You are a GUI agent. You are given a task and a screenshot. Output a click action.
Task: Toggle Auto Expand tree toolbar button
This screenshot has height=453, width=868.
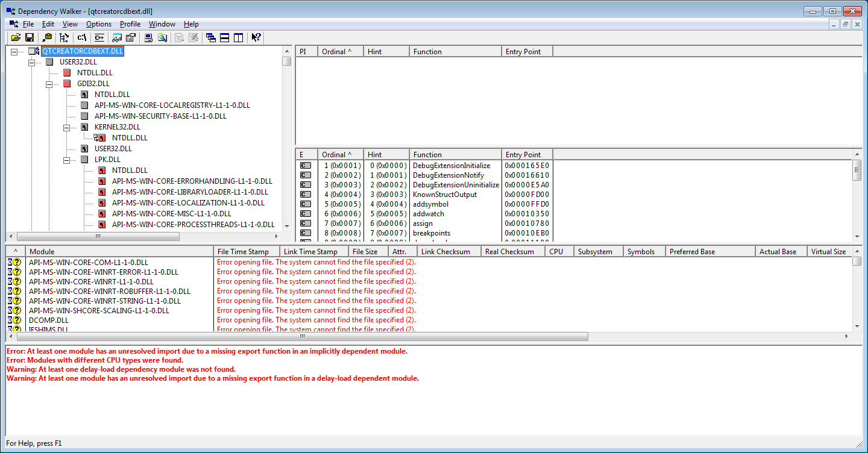tap(64, 37)
